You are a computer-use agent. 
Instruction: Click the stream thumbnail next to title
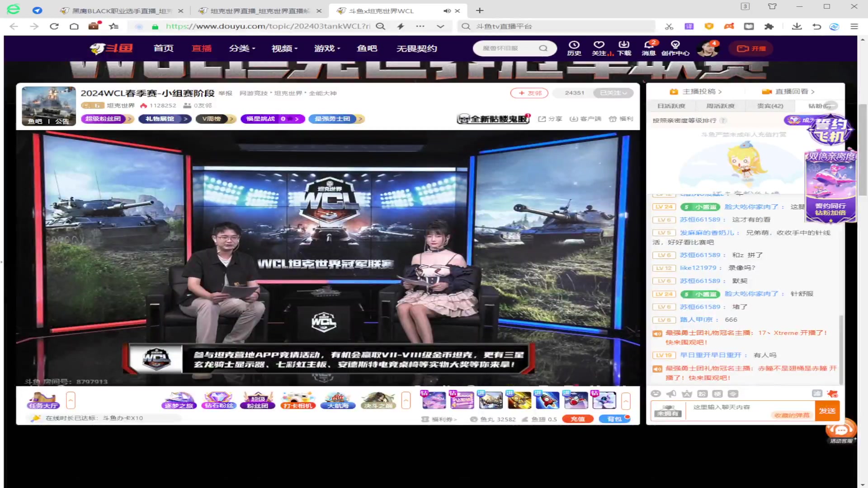(49, 106)
